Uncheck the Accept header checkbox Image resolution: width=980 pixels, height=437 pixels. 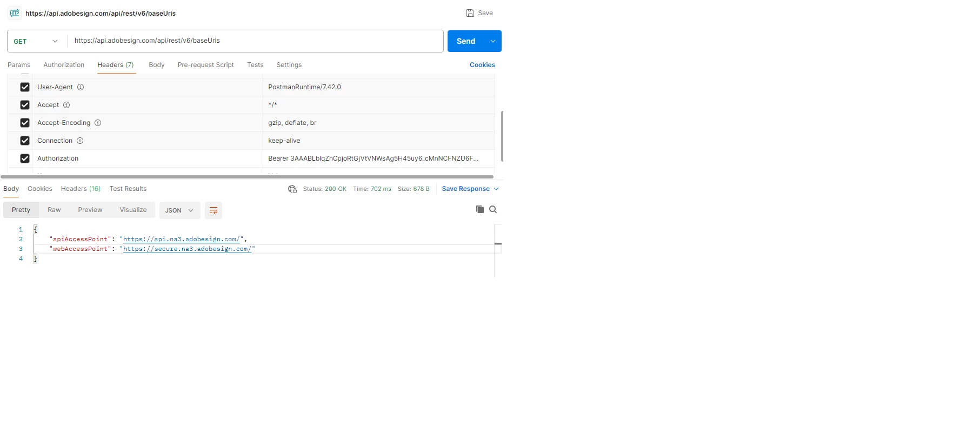click(25, 105)
